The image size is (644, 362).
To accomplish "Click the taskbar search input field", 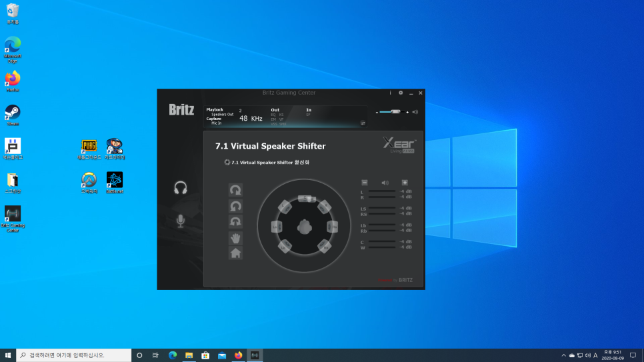I will point(73,355).
